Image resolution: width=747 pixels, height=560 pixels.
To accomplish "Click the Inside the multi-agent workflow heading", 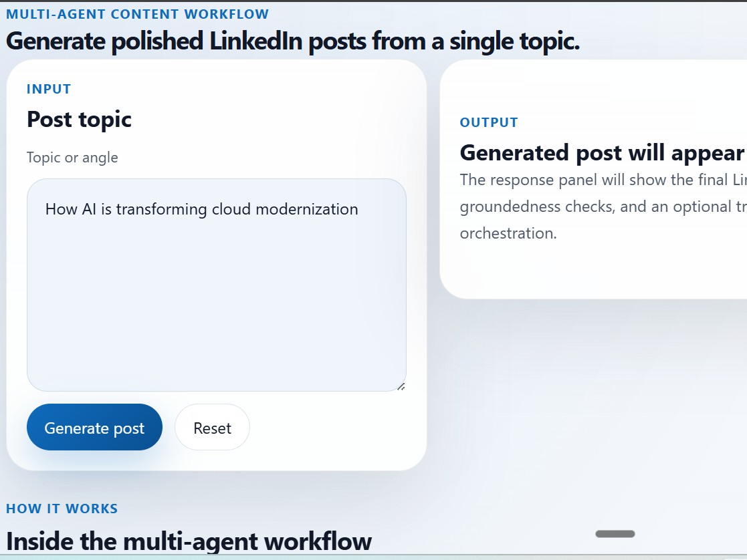I will pyautogui.click(x=189, y=541).
